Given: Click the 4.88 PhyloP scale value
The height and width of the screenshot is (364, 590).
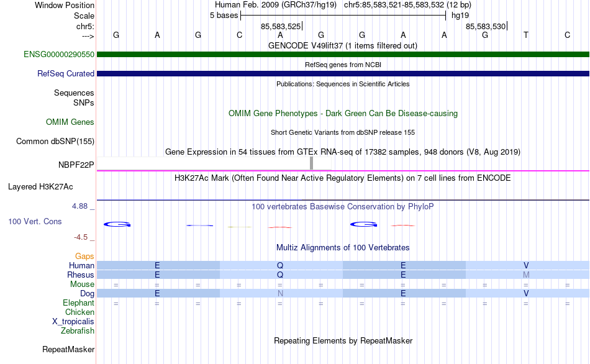Looking at the screenshot, I should (79, 206).
